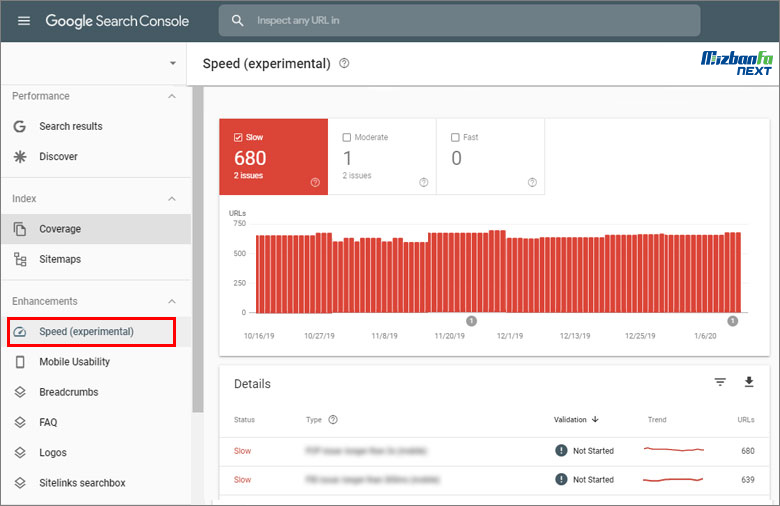This screenshot has width=780, height=506.
Task: Click the FAQ layers icon
Action: (x=20, y=422)
